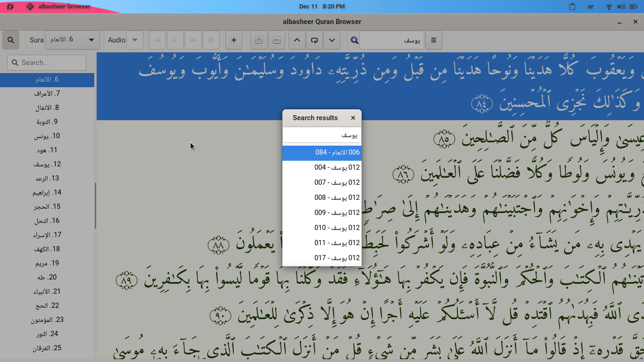Select result 012 يوسف - 009
The image size is (644, 362).
(x=322, y=213)
